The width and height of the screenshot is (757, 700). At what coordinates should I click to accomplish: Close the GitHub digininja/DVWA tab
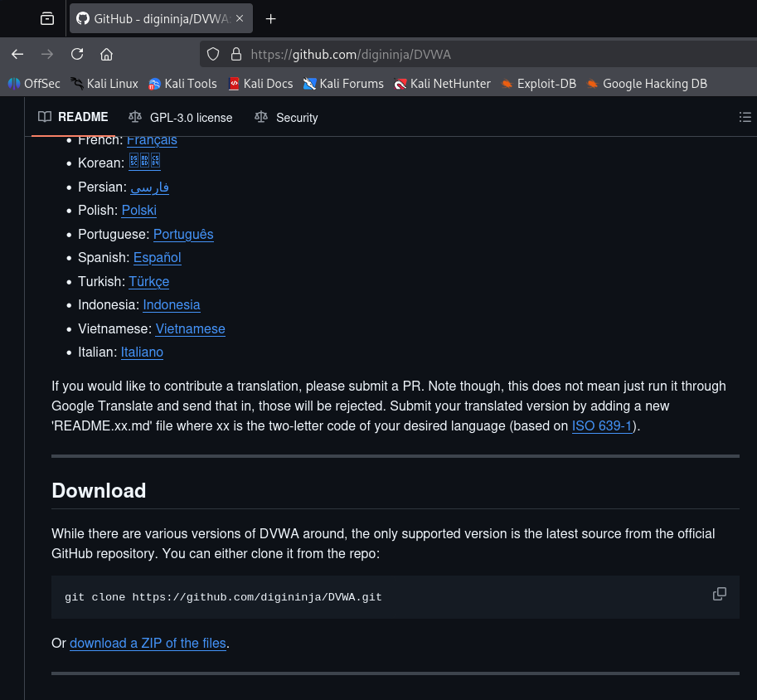pos(240,18)
